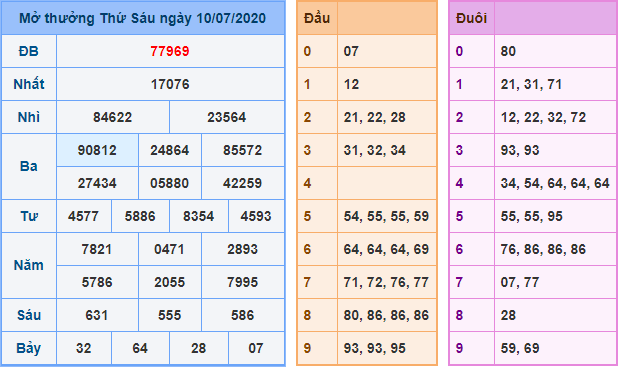Select fifth prize number 2893
Viewport: 619px width, 367px height.
click(242, 249)
